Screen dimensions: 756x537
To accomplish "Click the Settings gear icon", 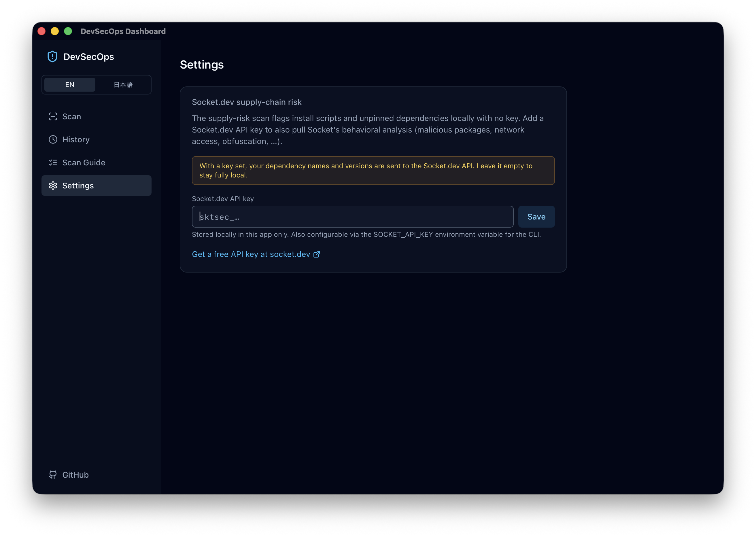I will point(53,186).
